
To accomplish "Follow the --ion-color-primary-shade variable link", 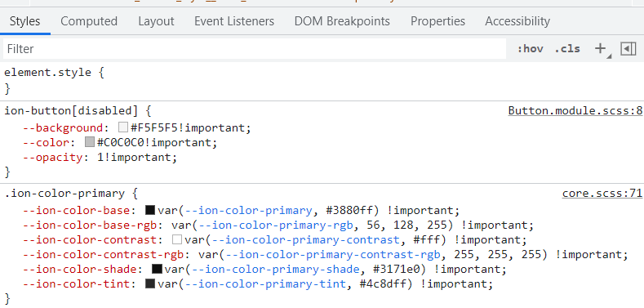I will tap(276, 270).
